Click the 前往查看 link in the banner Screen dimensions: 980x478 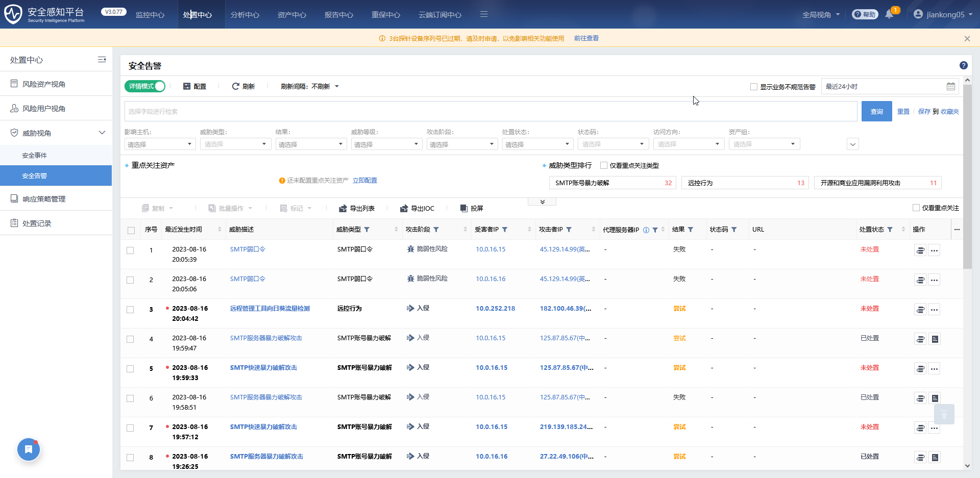tap(586, 38)
